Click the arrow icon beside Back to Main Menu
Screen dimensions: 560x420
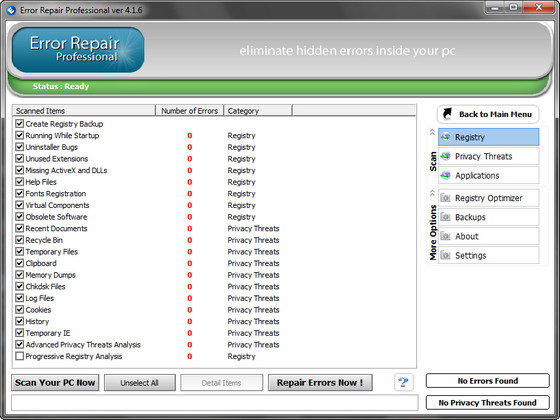pyautogui.click(x=447, y=114)
